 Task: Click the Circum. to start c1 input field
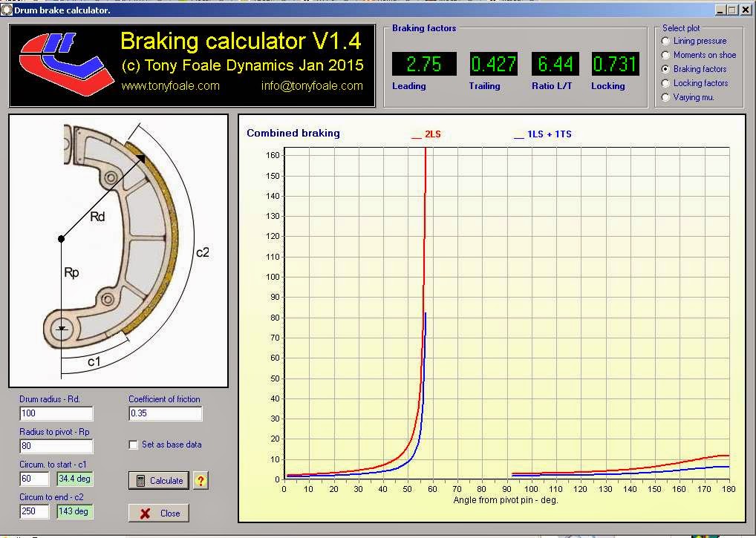tap(35, 479)
